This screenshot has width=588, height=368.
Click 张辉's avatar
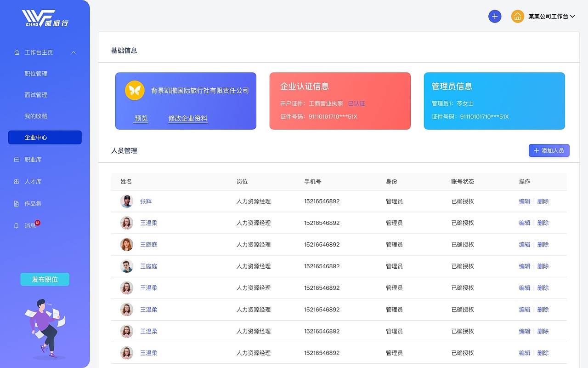click(127, 201)
